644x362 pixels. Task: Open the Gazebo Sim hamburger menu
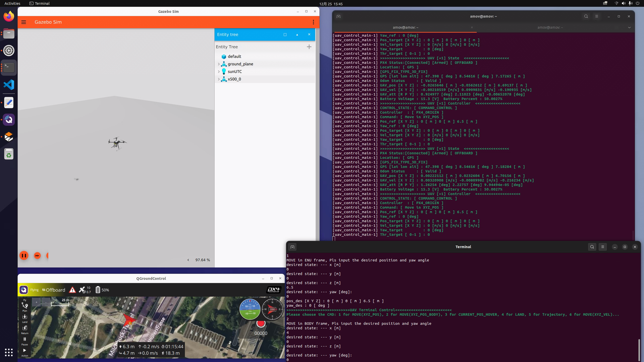[x=24, y=22]
